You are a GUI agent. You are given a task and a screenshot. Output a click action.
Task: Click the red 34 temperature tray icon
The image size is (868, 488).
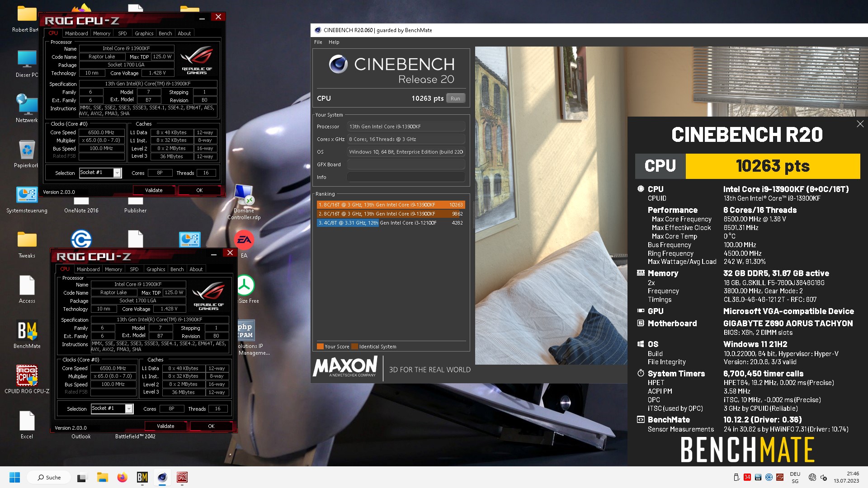[x=747, y=477]
